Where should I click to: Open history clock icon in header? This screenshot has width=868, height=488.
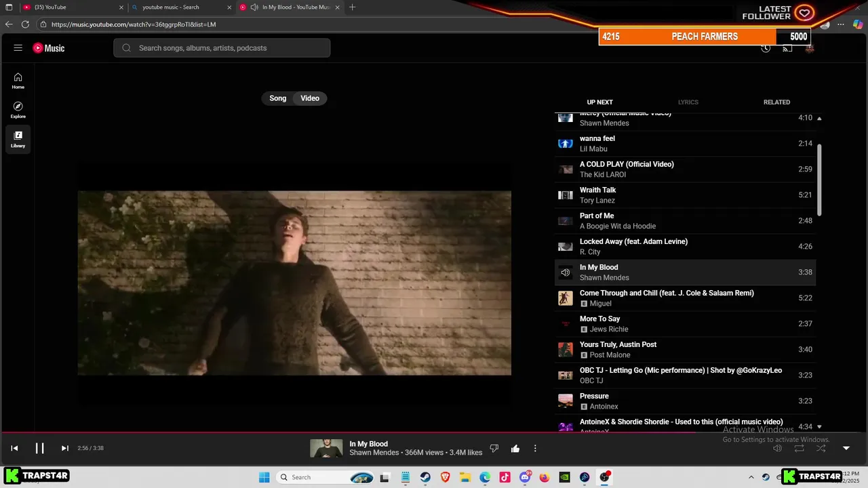click(x=766, y=48)
